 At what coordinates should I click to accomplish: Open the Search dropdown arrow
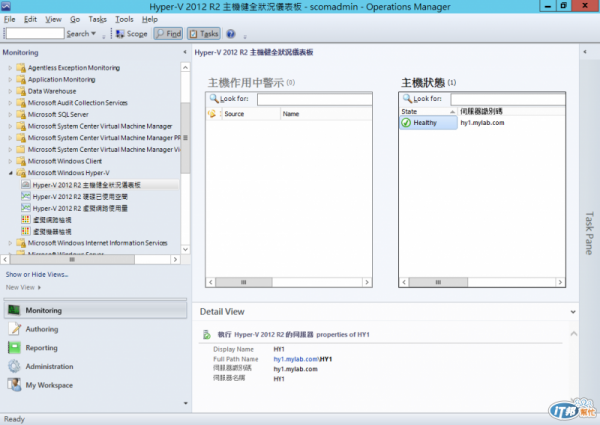[x=93, y=34]
